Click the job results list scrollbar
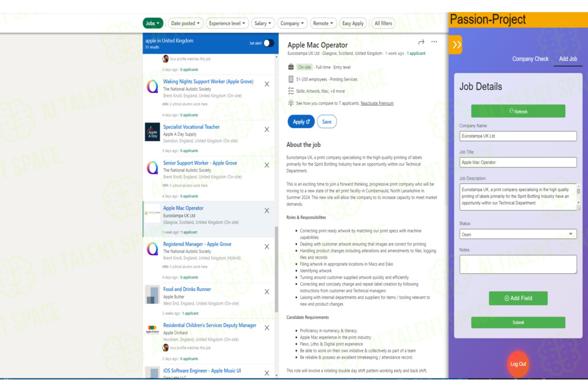 pyautogui.click(x=276, y=269)
